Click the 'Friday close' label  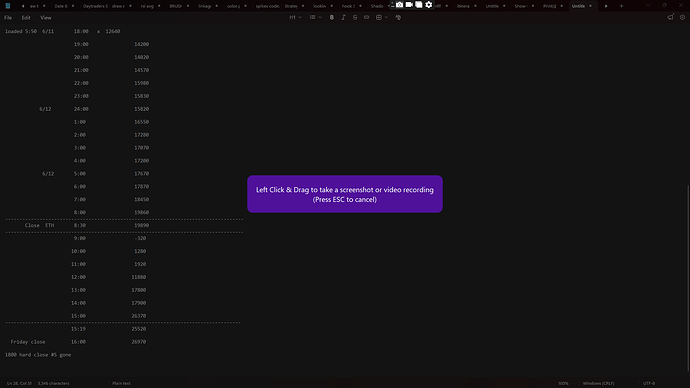(x=28, y=342)
